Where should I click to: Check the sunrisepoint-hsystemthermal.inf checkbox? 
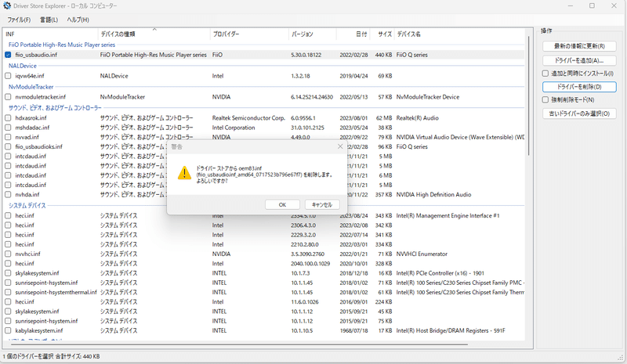(8, 292)
